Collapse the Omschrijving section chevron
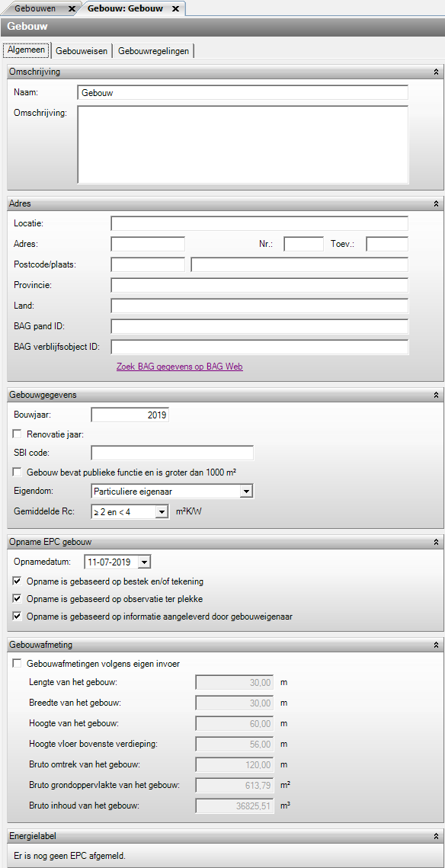 click(x=436, y=72)
